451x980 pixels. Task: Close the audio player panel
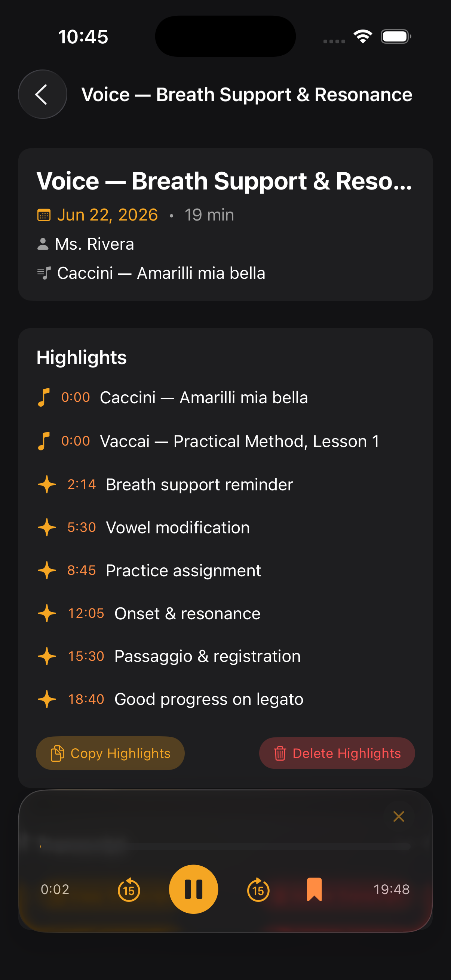point(399,816)
